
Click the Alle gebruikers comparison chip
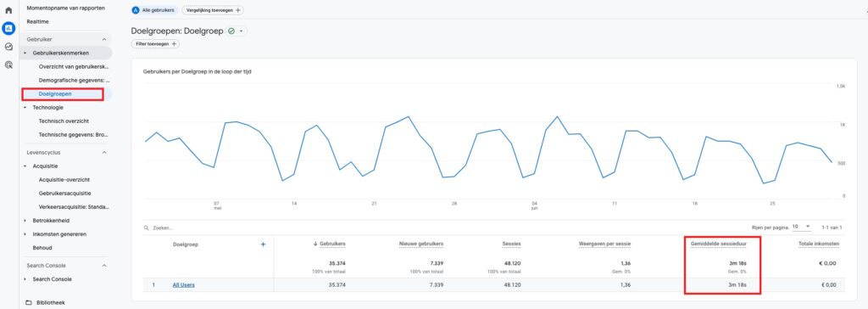click(x=154, y=10)
